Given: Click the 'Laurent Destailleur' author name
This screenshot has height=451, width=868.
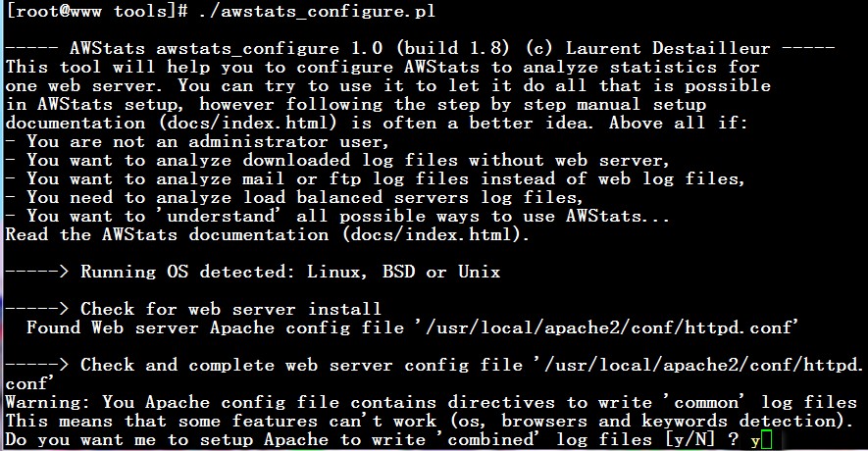Looking at the screenshot, I should pyautogui.click(x=668, y=49).
